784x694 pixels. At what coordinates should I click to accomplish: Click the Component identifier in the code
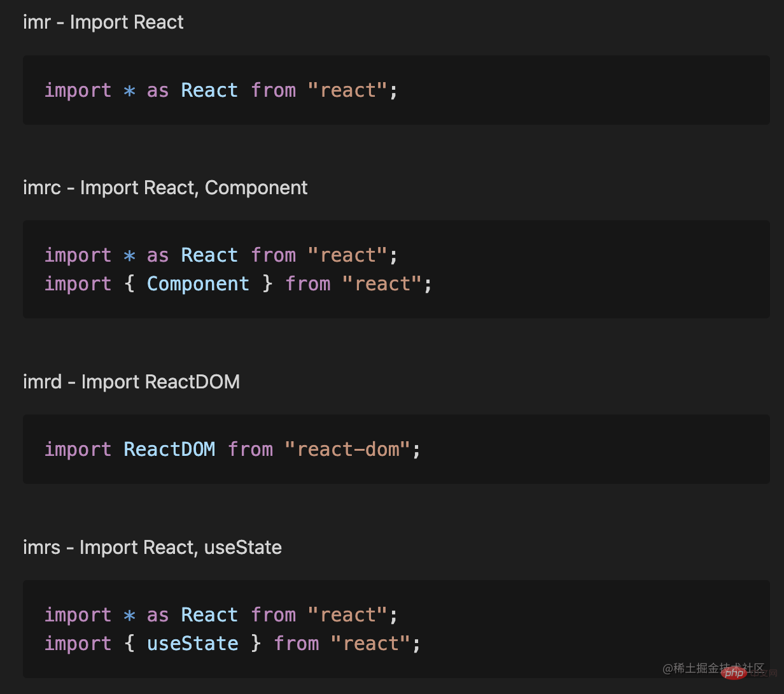[198, 284]
